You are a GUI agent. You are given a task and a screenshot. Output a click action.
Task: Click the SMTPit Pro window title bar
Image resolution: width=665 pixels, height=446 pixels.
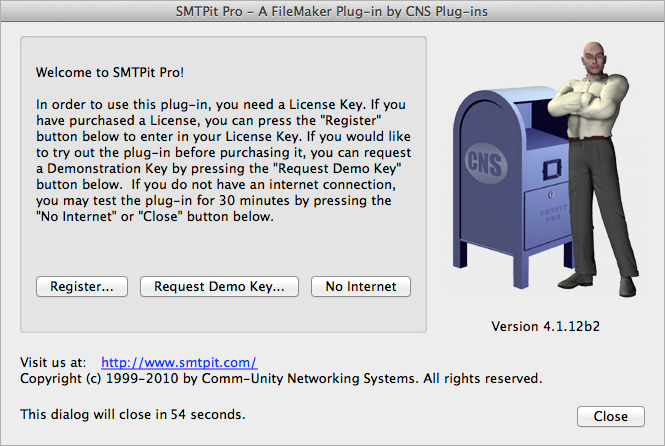coord(332,11)
